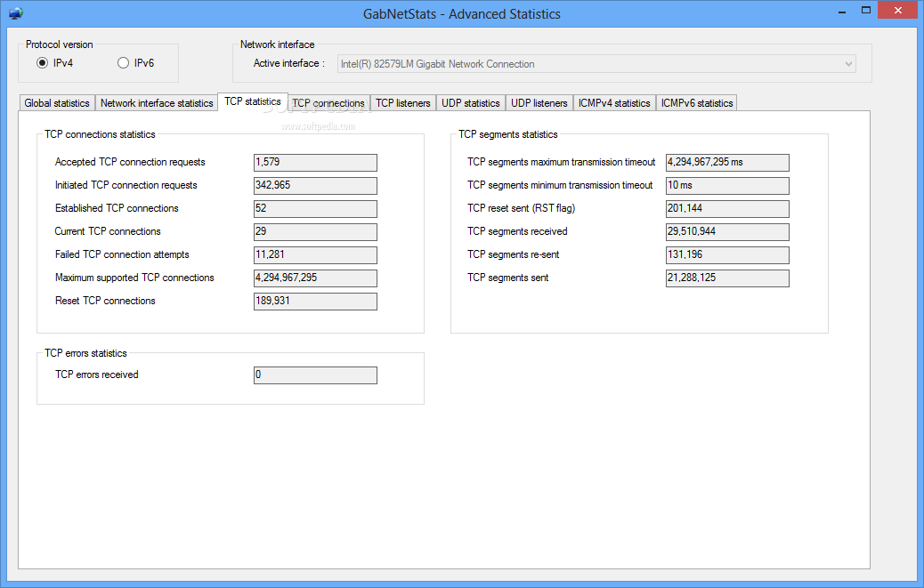Click the GabNetStats app icon in title bar
This screenshot has height=588, width=924.
[16, 13]
